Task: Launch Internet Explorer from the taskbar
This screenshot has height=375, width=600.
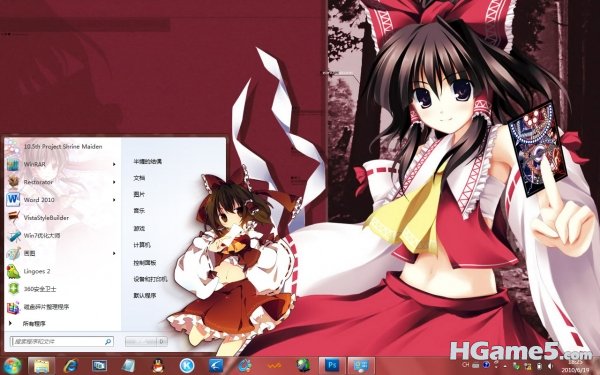Action: point(71,366)
